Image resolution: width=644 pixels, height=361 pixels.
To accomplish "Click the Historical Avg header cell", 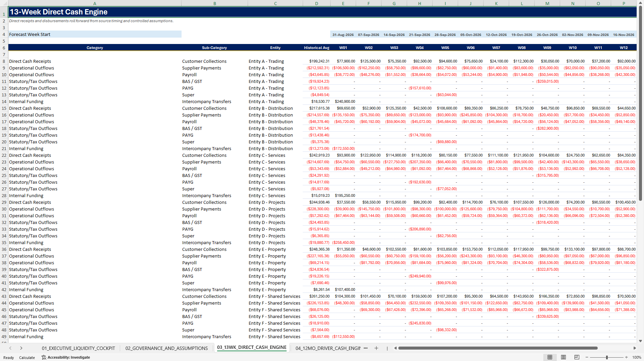I will pyautogui.click(x=316, y=48).
